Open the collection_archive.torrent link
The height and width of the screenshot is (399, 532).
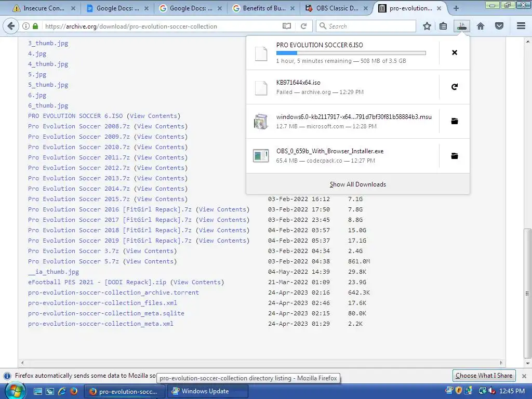point(113,292)
